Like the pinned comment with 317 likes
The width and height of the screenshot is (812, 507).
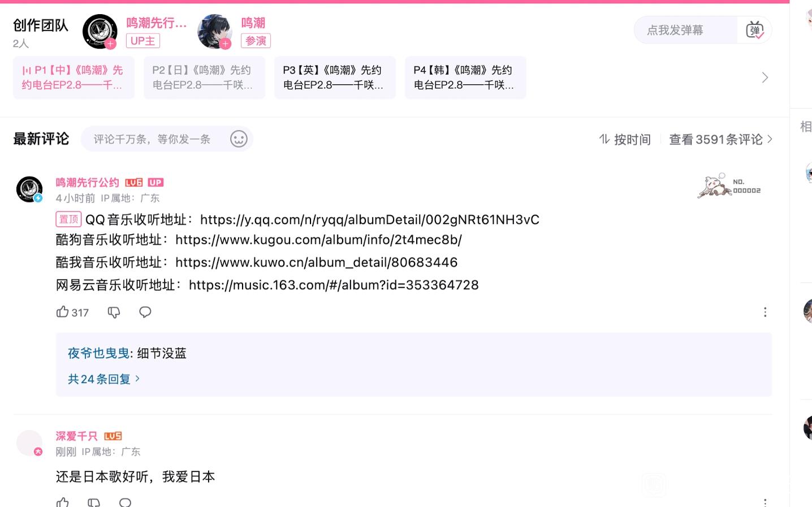click(x=63, y=312)
